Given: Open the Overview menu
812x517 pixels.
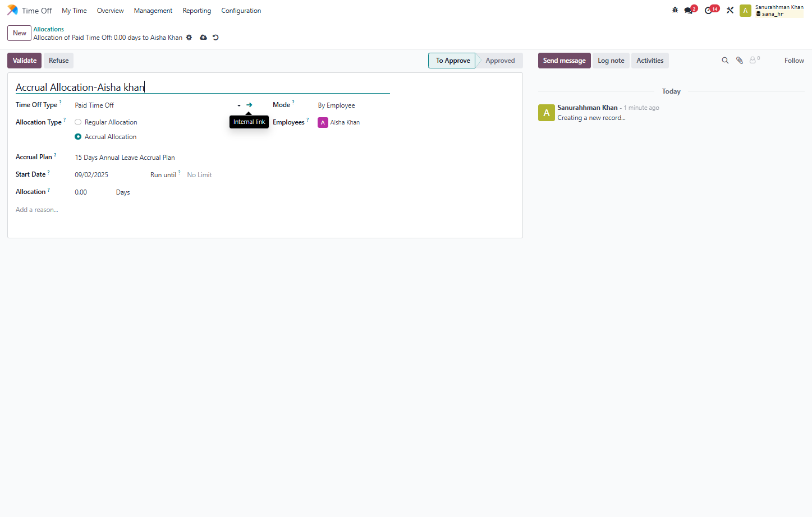Looking at the screenshot, I should point(110,11).
